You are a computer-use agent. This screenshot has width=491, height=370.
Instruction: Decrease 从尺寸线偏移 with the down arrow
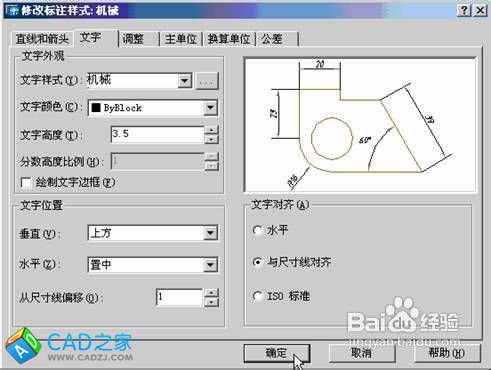[211, 302]
